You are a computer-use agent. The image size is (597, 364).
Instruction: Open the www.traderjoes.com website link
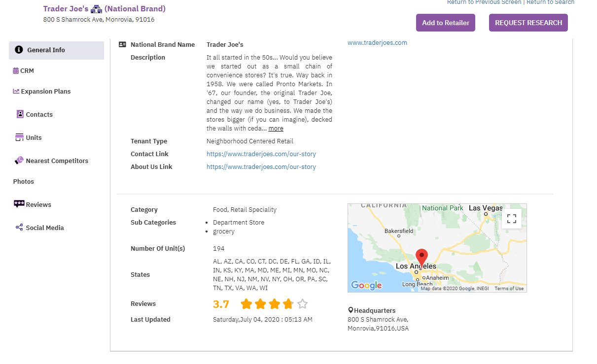377,42
